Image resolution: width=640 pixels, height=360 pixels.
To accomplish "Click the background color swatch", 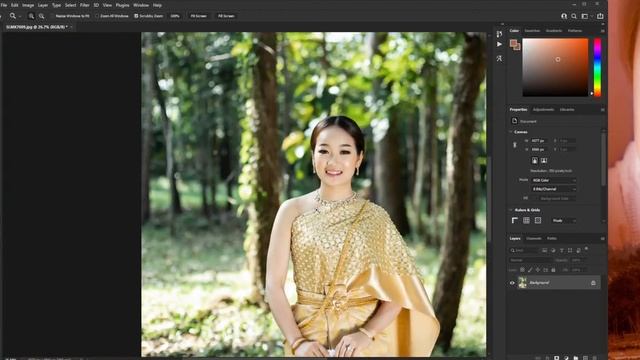I will pyautogui.click(x=518, y=47).
